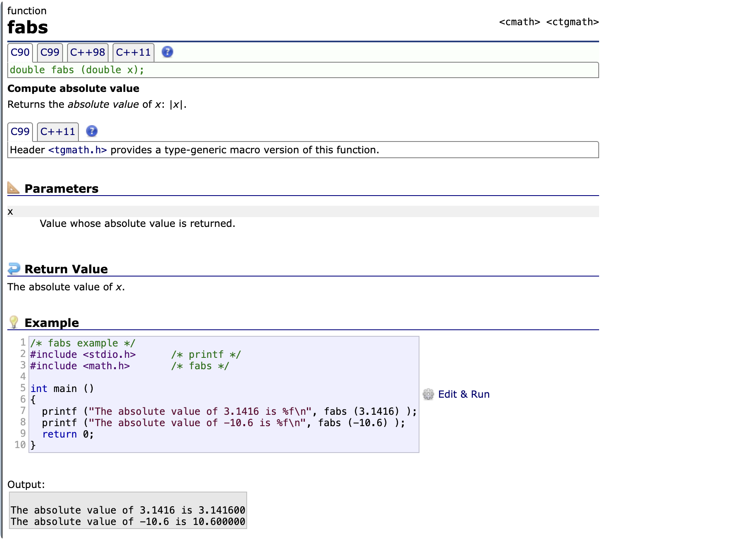Click the 'int main ()' code line
756x540 pixels.
point(62,389)
